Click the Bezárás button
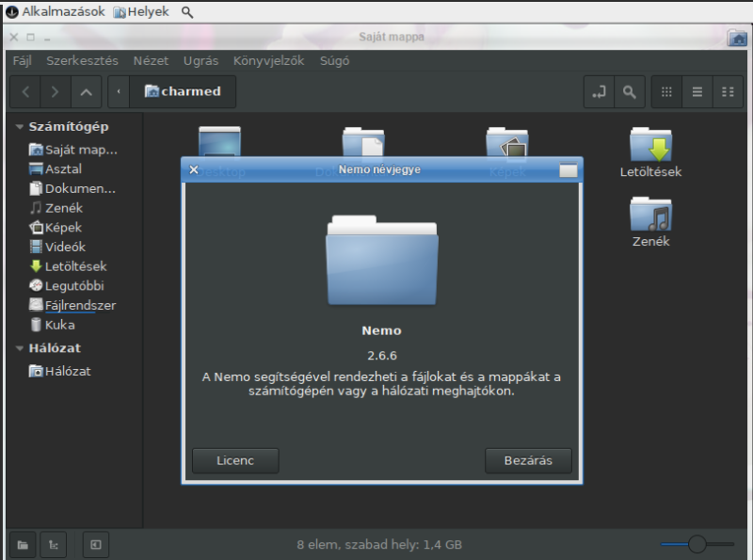Screen dimensions: 753x560 point(528,460)
